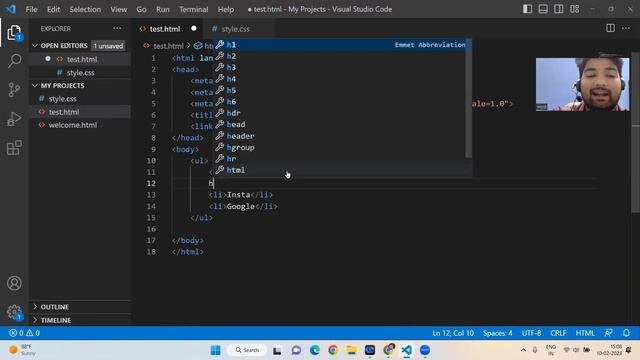Toggle the bottom panel layout icon
Screen dimensions: 640x360
pyautogui.click(x=543, y=9)
